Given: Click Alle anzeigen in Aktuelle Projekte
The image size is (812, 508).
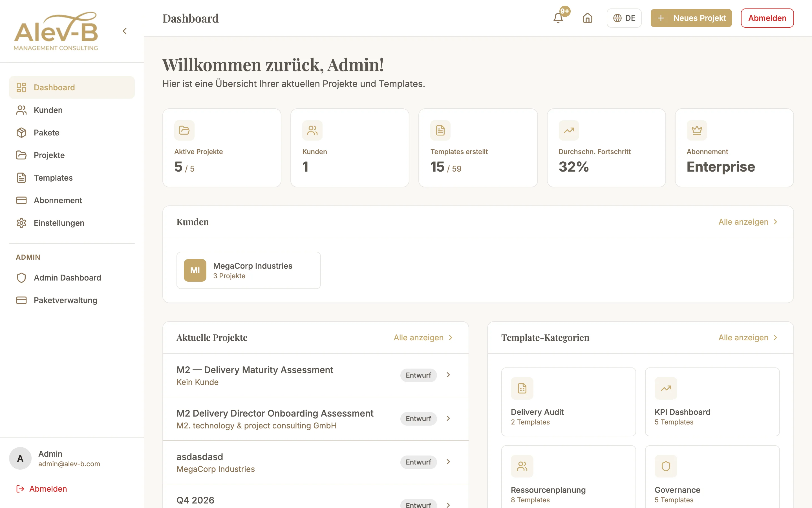Looking at the screenshot, I should (x=423, y=337).
